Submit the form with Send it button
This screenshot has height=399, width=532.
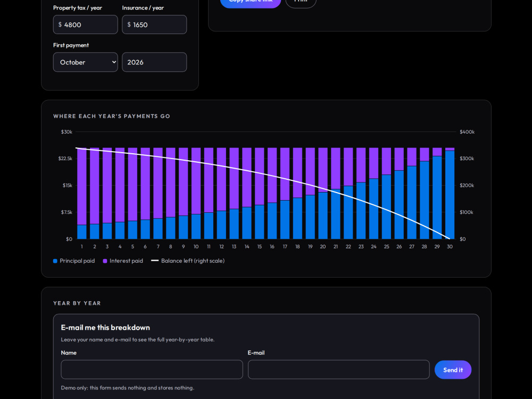[453, 370]
